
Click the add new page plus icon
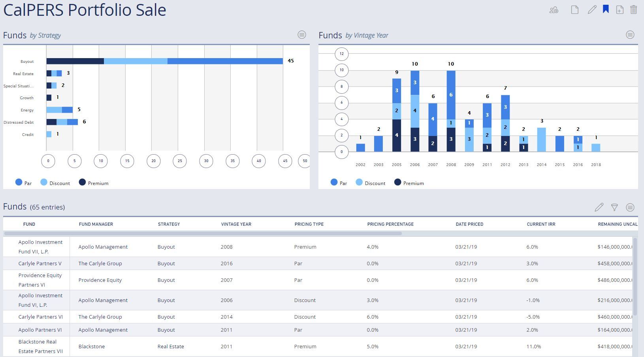[x=620, y=10]
